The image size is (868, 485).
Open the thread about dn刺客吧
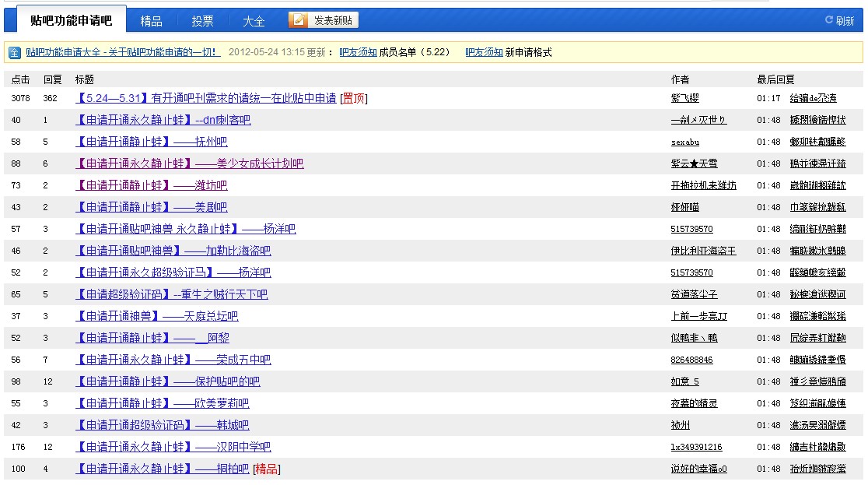pyautogui.click(x=163, y=120)
